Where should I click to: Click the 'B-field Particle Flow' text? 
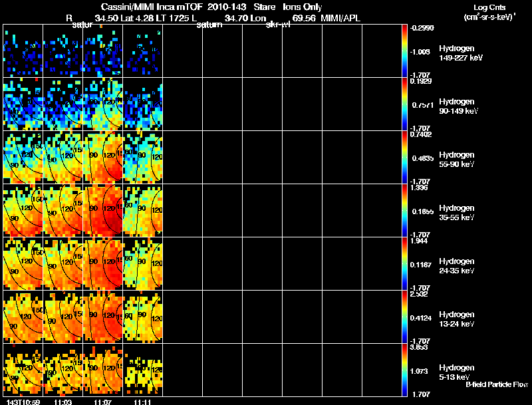(x=497, y=384)
